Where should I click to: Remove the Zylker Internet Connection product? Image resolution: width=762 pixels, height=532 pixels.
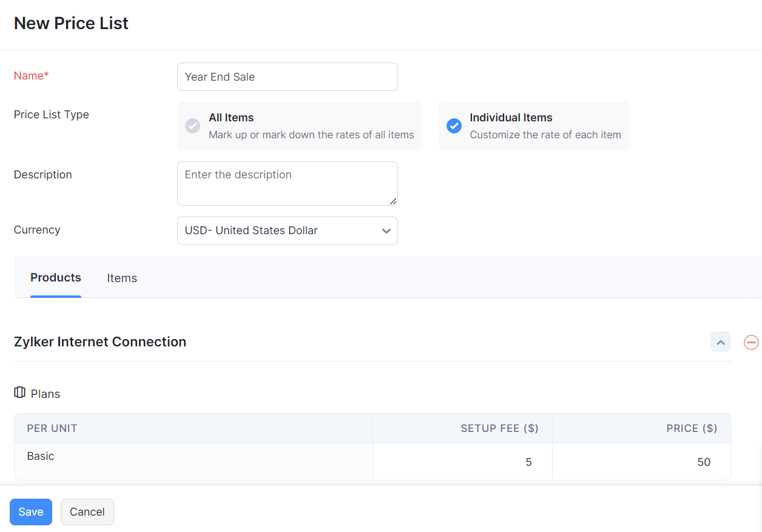click(751, 342)
